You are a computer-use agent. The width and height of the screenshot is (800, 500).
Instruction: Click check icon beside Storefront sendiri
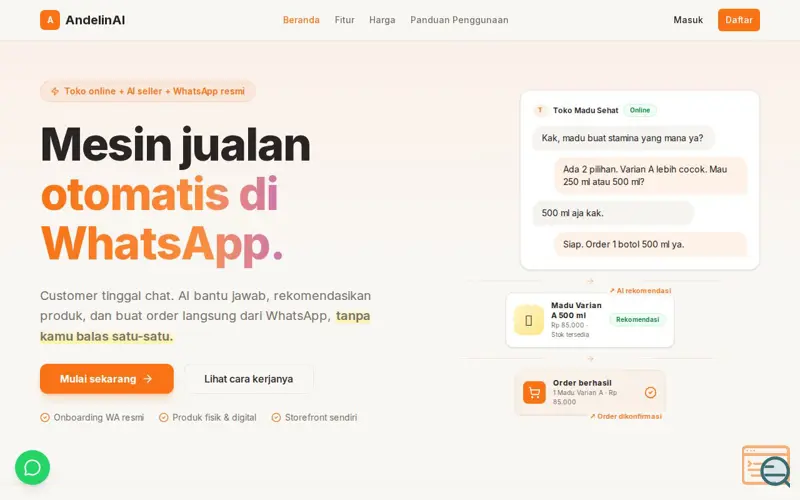coord(276,417)
